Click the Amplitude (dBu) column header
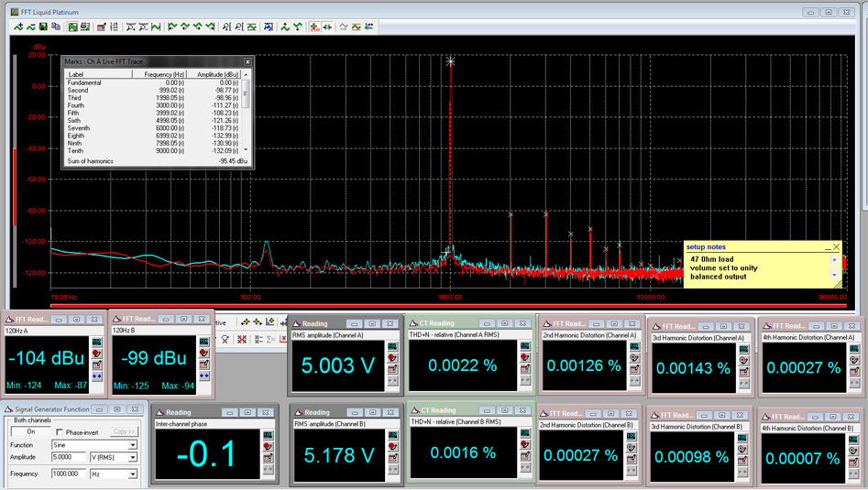 [214, 74]
